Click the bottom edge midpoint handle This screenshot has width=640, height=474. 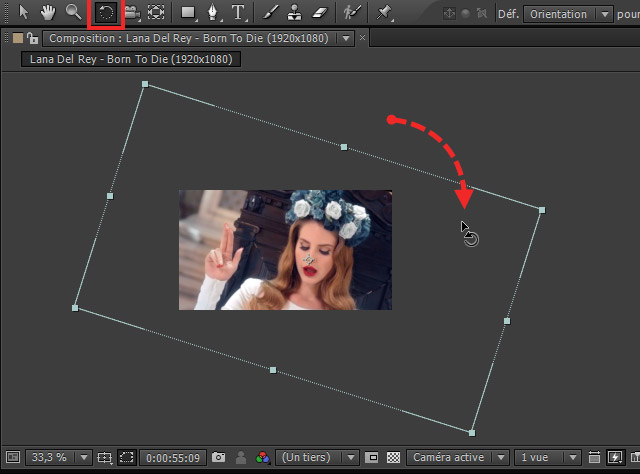[273, 370]
